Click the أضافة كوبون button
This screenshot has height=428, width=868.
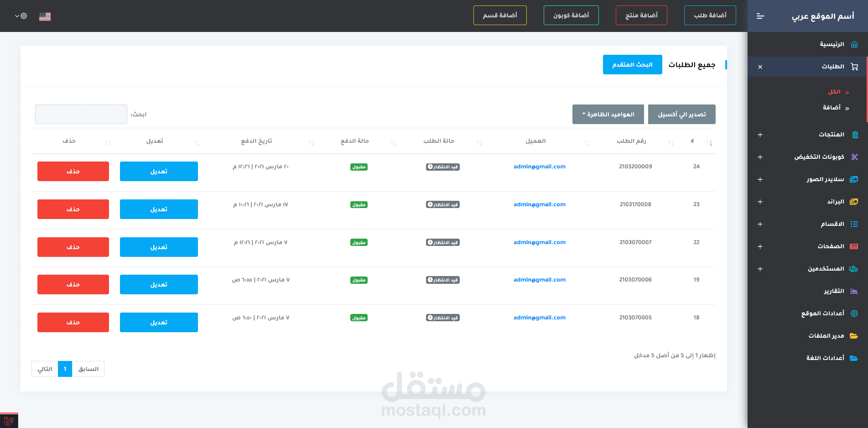tap(571, 16)
